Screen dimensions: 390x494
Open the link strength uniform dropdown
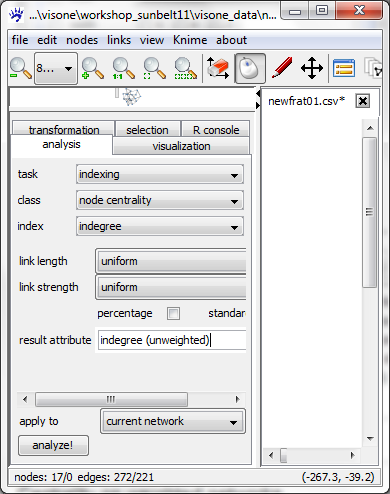171,287
